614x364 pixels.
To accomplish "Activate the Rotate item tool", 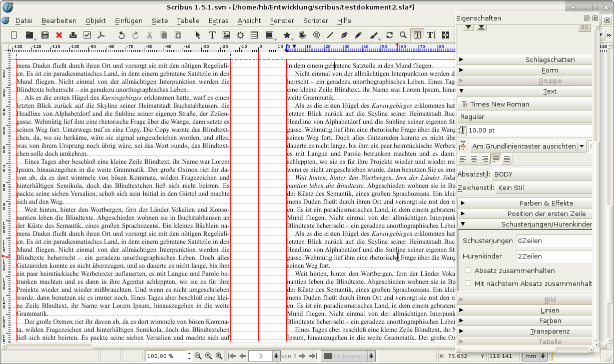I will [389, 35].
